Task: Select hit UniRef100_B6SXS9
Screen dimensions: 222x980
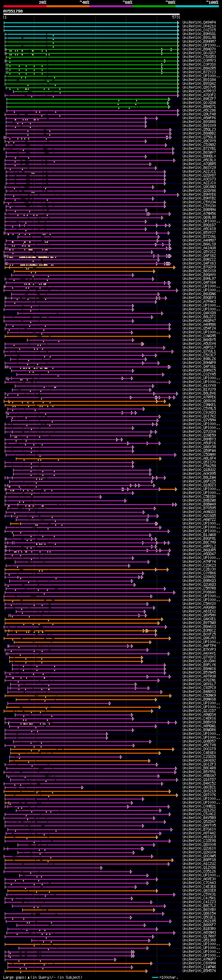Action: click(x=199, y=271)
